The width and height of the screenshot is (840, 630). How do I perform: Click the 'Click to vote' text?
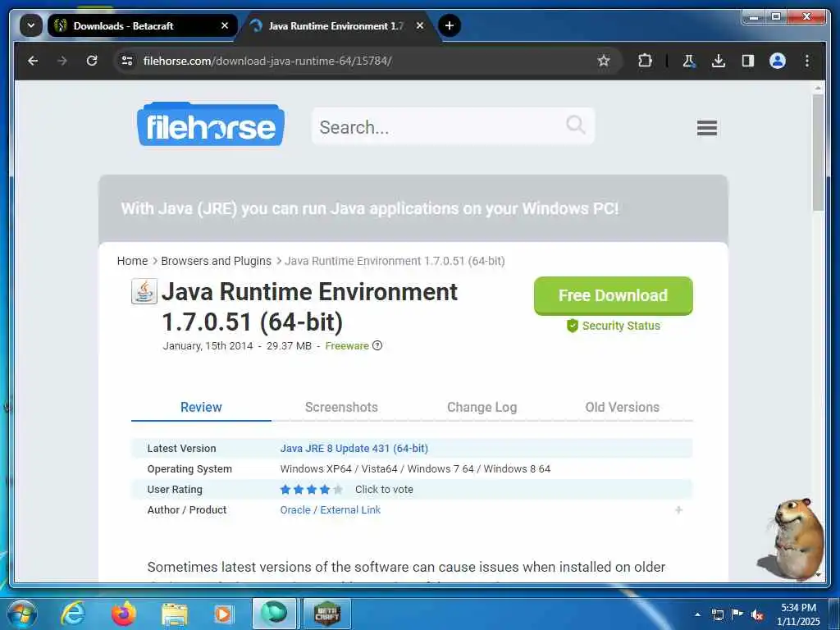click(x=384, y=489)
